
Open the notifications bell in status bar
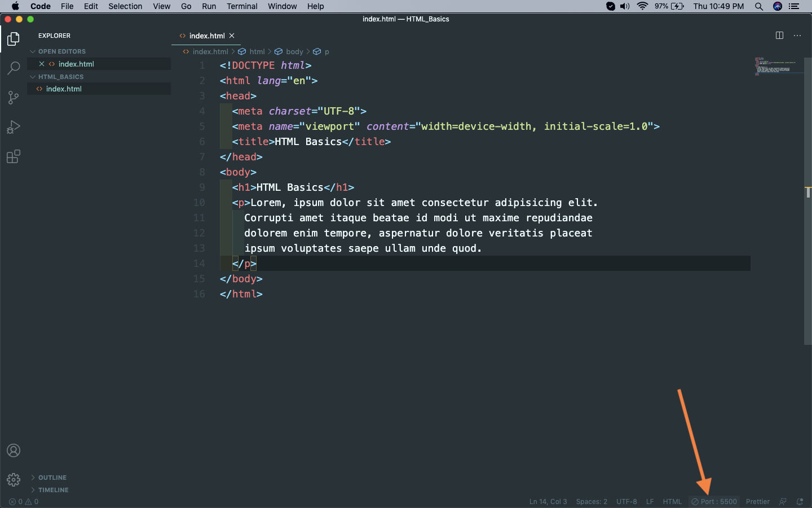point(800,501)
